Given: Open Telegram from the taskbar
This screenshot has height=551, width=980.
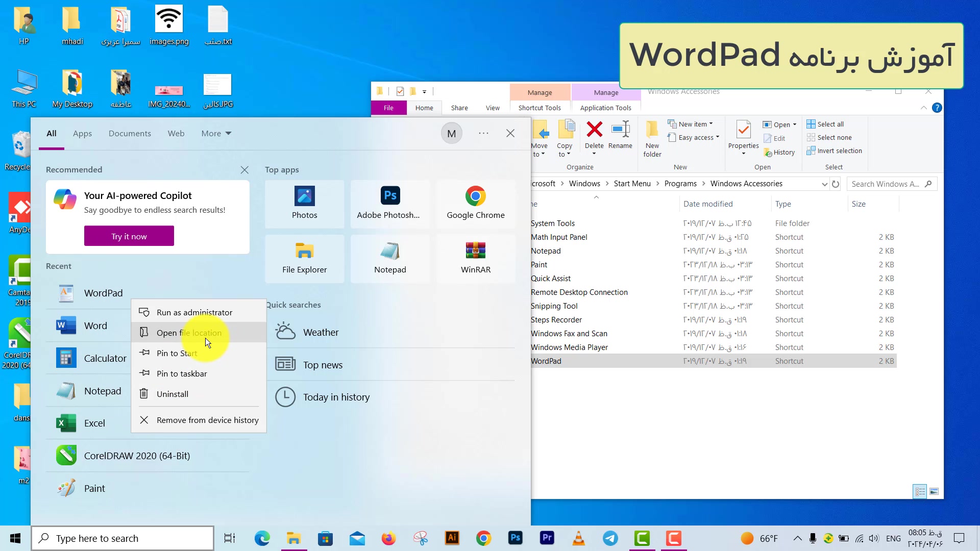Looking at the screenshot, I should 610,538.
